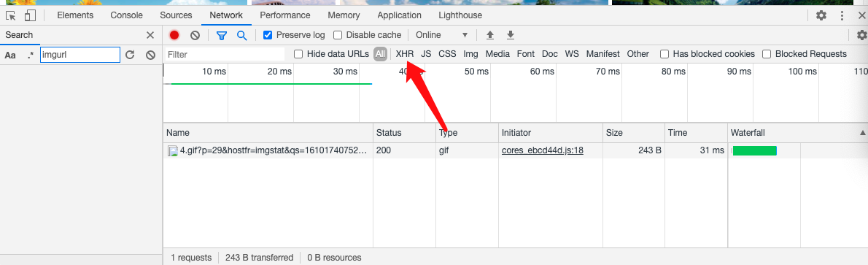Enable the Disable cache checkbox
The image size is (868, 265).
(x=338, y=35)
